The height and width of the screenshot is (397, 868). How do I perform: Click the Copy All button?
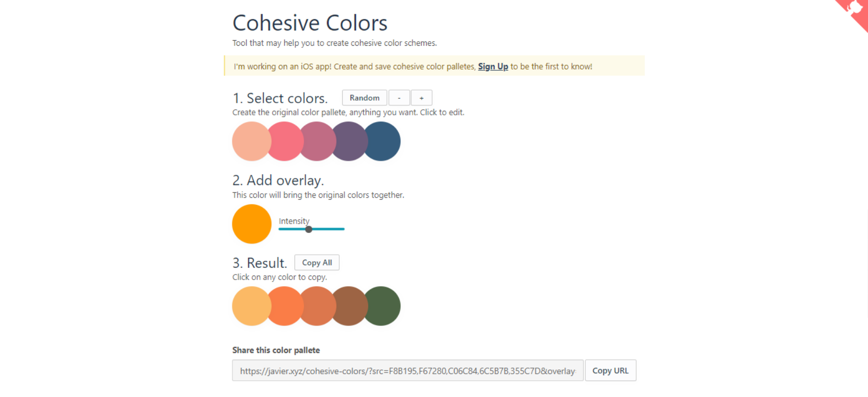pyautogui.click(x=317, y=263)
